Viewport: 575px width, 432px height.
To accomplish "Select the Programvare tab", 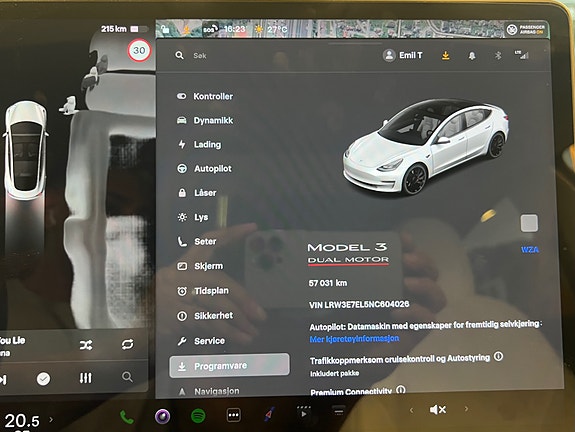I will pyautogui.click(x=230, y=366).
